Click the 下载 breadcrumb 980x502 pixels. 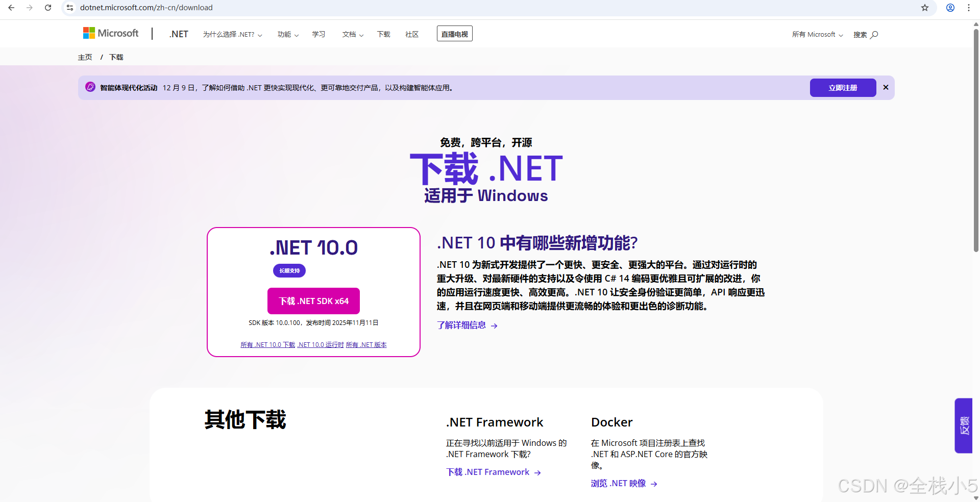(116, 57)
